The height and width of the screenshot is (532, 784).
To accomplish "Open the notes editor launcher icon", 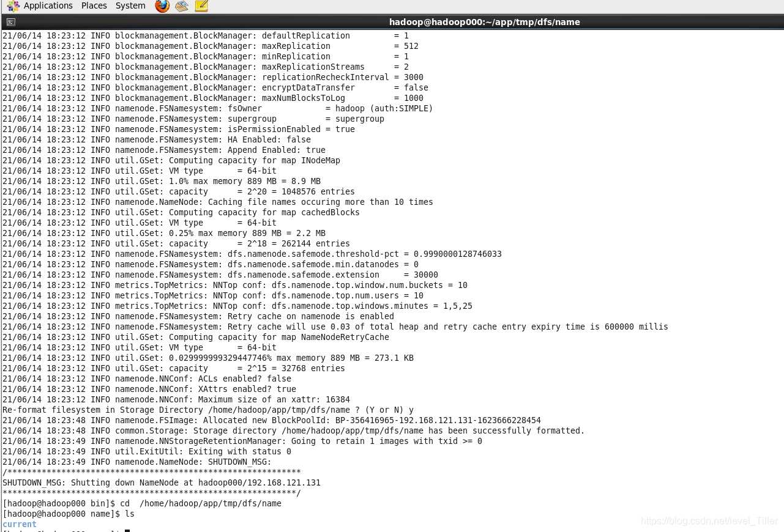I will click(x=201, y=6).
